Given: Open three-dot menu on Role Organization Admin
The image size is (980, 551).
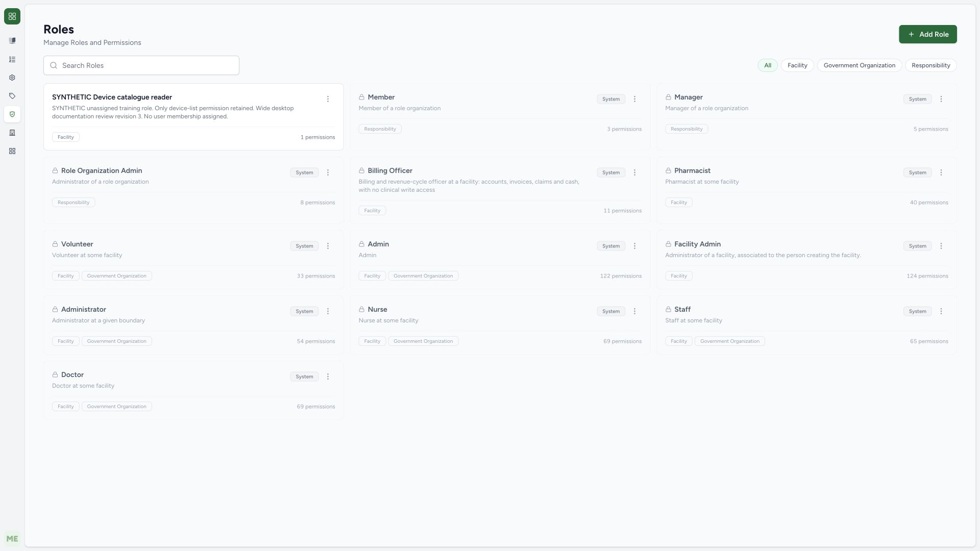Looking at the screenshot, I should coord(328,172).
